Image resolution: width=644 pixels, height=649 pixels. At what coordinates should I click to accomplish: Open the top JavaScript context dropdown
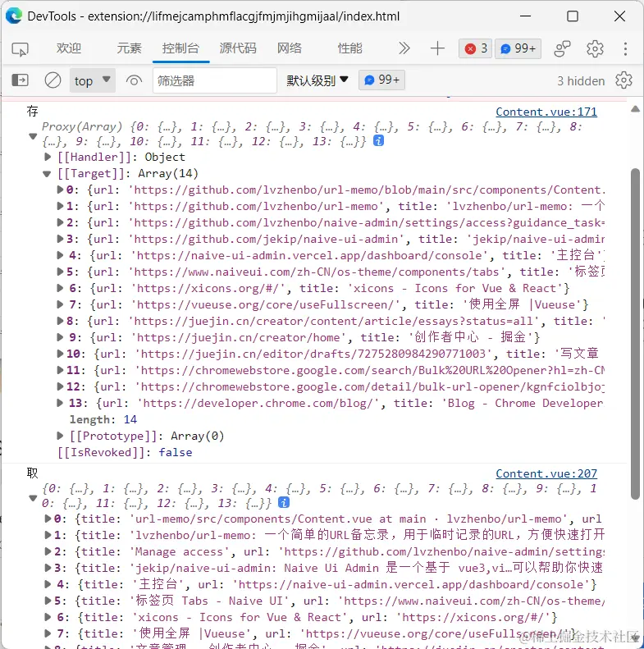click(93, 80)
